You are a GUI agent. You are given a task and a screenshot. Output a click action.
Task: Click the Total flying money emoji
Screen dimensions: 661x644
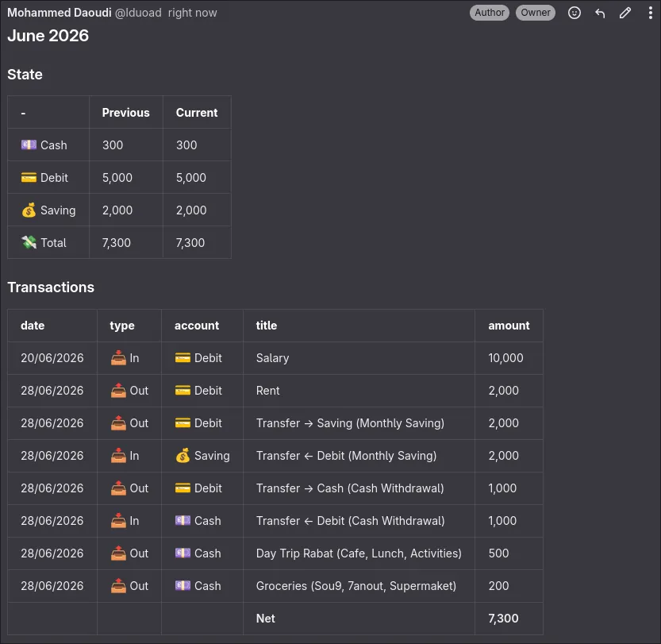point(29,242)
